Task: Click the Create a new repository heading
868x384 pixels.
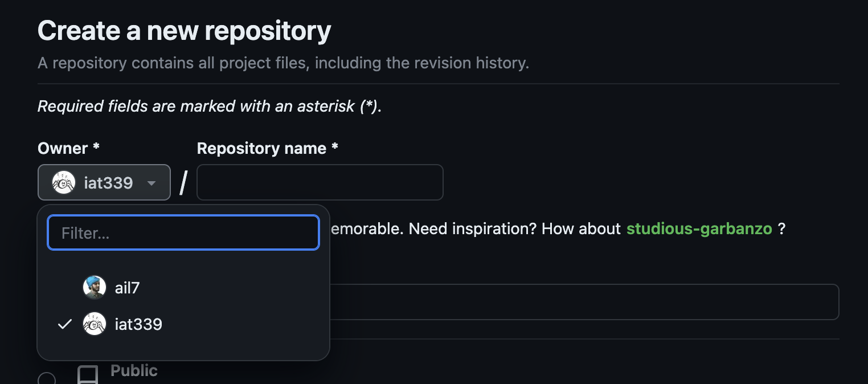Action: 184,30
